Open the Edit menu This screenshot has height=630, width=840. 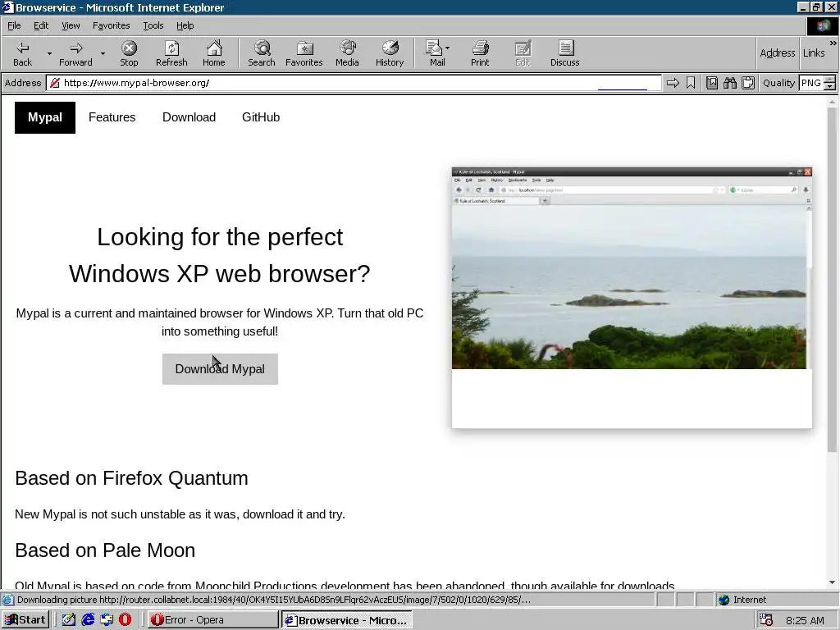[41, 25]
